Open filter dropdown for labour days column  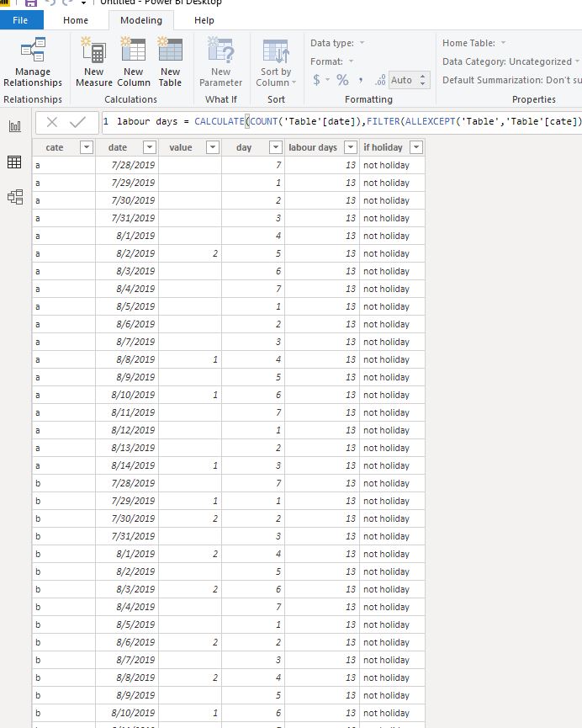click(x=351, y=147)
